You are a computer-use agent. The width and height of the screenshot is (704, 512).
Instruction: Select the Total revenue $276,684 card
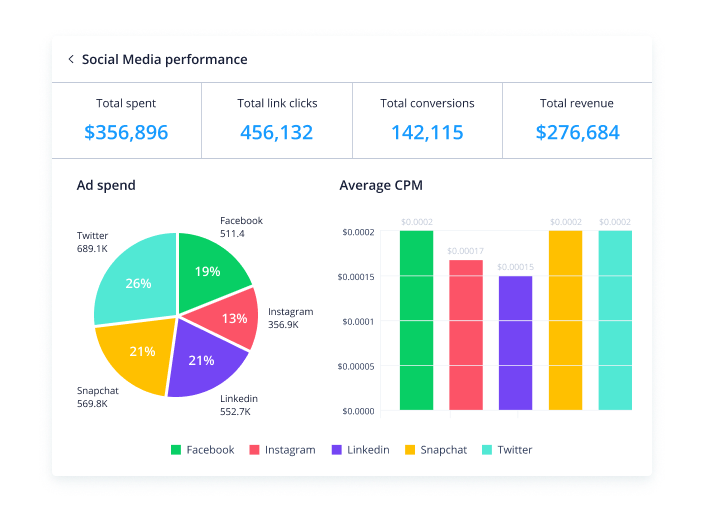(577, 120)
